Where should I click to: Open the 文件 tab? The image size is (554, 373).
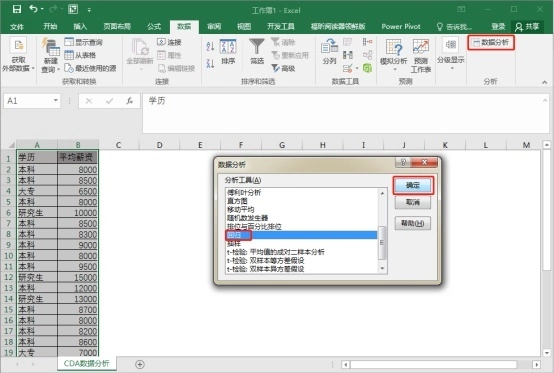coord(17,26)
